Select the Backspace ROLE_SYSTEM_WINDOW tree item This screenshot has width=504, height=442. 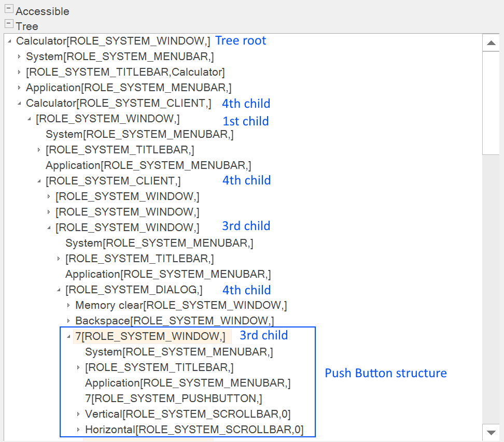174,321
